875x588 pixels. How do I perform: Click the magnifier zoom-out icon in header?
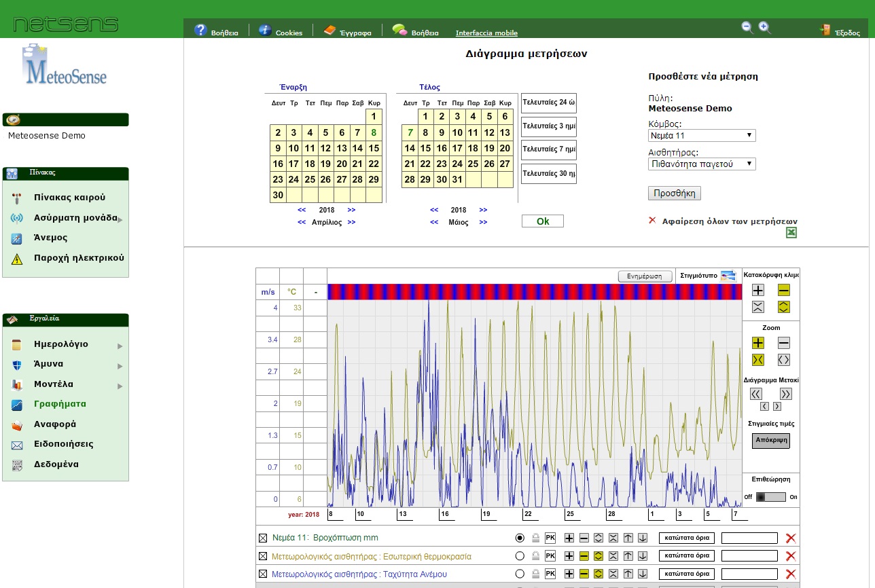coord(747,27)
